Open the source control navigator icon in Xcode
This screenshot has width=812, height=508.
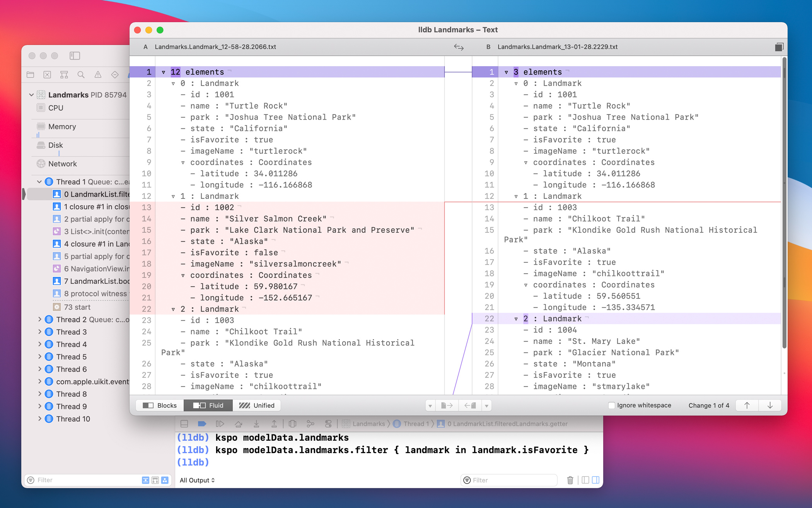[47, 75]
